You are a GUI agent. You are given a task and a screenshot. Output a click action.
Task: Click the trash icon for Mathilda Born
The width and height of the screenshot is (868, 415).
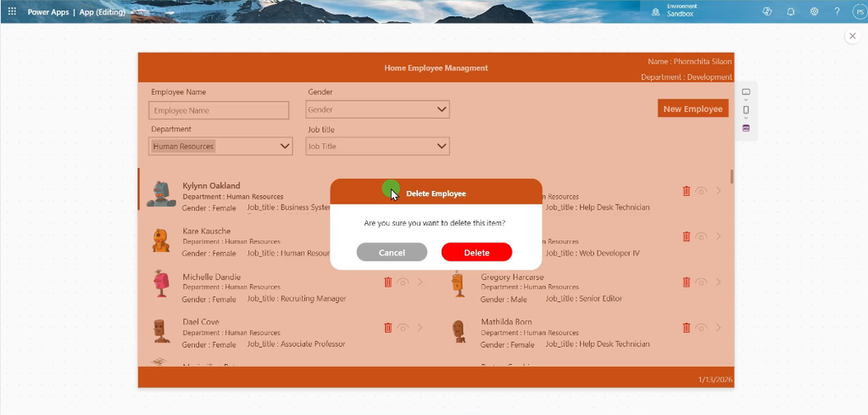pyautogui.click(x=687, y=328)
